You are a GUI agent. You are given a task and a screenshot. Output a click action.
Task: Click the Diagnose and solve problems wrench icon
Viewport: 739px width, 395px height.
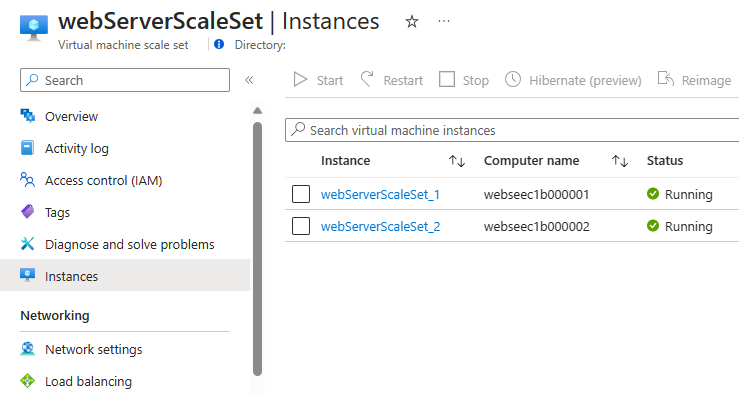point(27,244)
